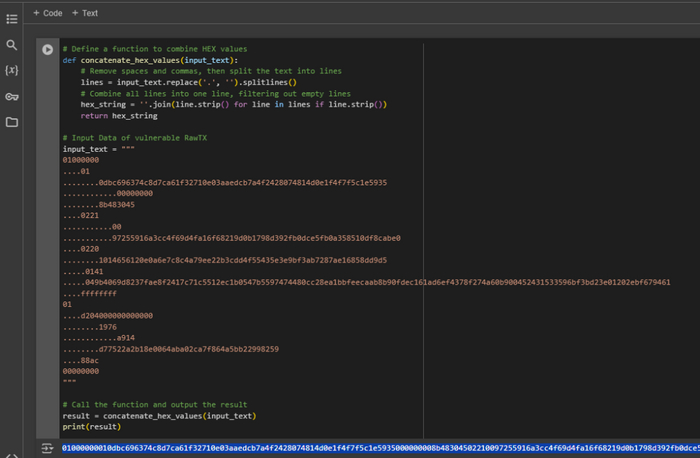The image size is (700, 458).
Task: Click the 01000000 version hex line
Action: pyautogui.click(x=81, y=160)
